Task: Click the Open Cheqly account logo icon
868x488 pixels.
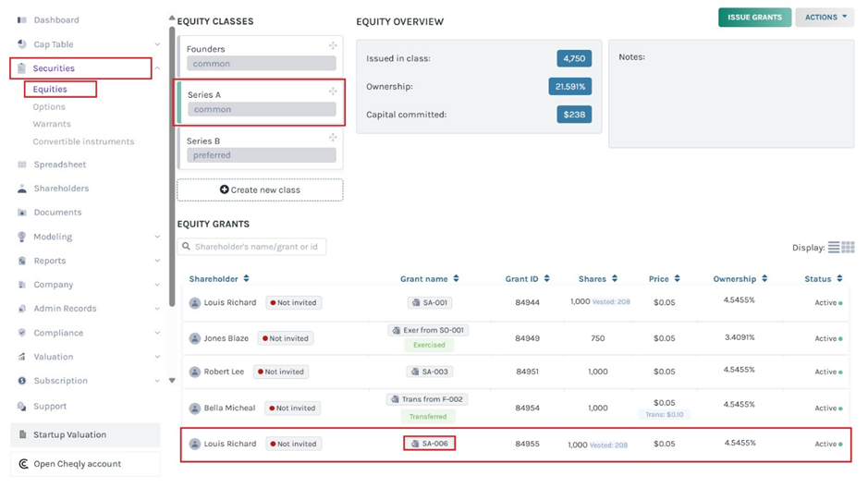Action: pyautogui.click(x=24, y=464)
